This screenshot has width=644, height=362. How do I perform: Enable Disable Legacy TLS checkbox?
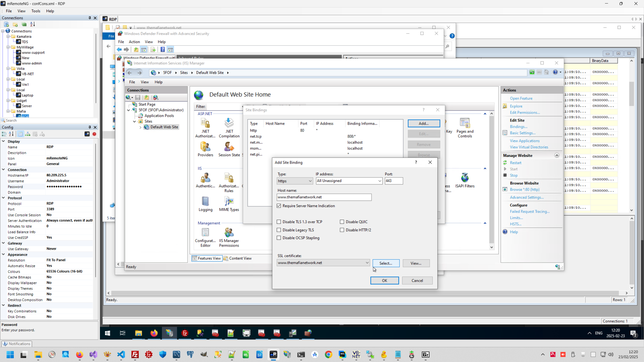tap(279, 230)
